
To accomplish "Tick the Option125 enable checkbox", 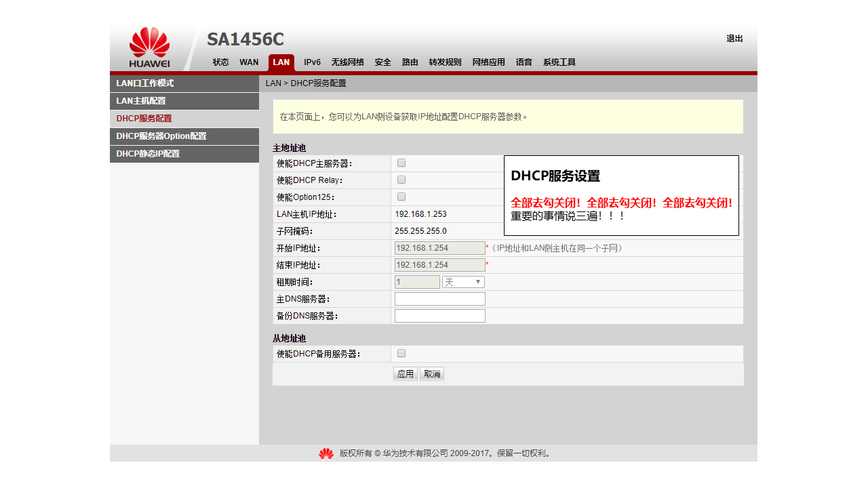I will coord(401,197).
